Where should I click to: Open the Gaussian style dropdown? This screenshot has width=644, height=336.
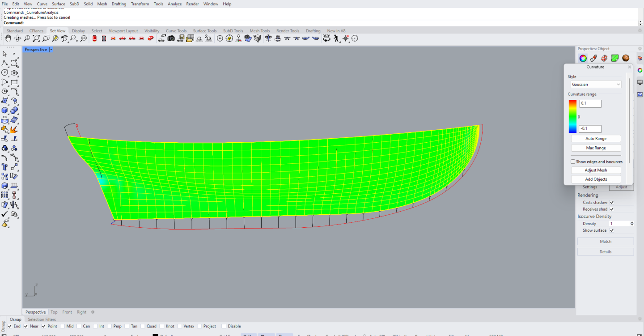596,84
